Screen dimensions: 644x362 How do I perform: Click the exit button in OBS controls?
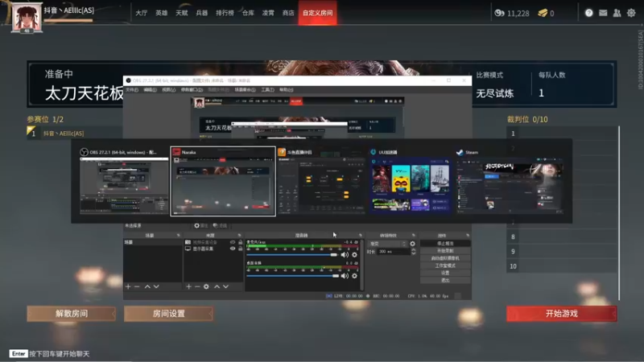point(445,280)
